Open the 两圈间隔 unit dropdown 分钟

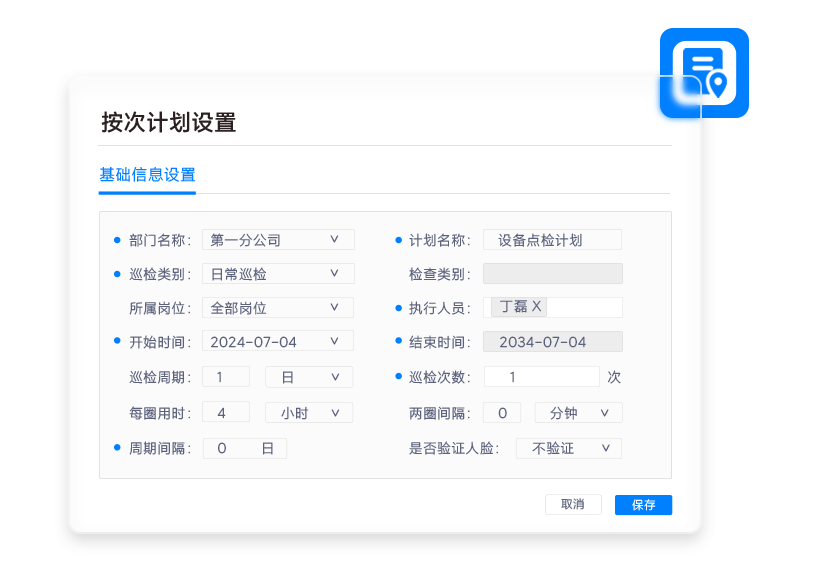[x=578, y=413]
